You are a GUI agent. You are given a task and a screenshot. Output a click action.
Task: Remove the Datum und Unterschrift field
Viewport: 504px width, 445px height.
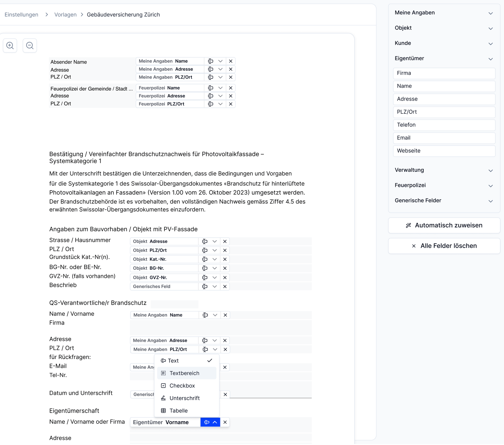point(225,395)
